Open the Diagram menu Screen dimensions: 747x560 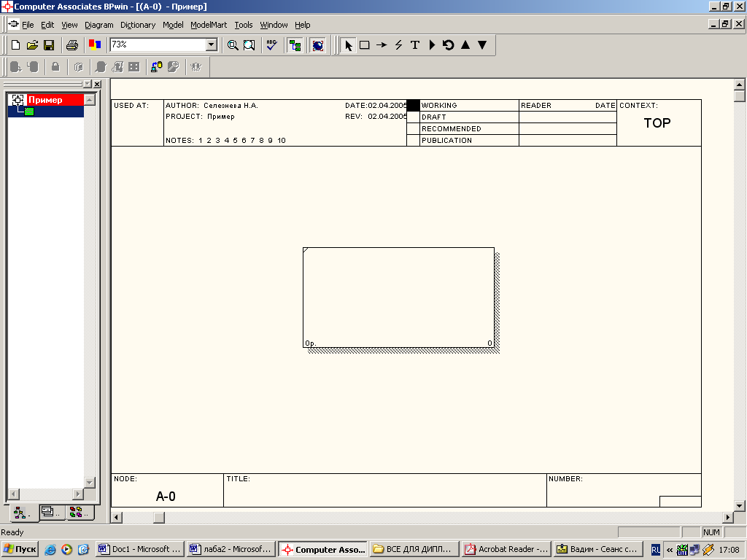tap(98, 25)
